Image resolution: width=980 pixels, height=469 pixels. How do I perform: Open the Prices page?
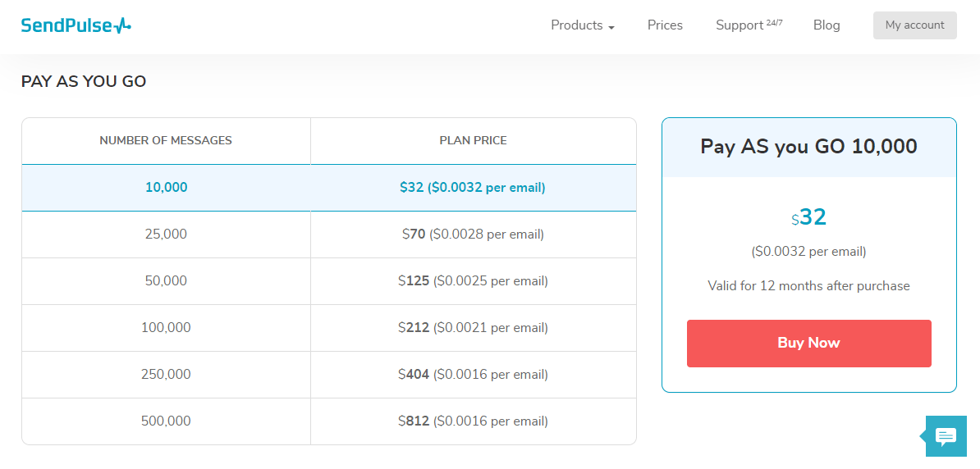pyautogui.click(x=665, y=25)
